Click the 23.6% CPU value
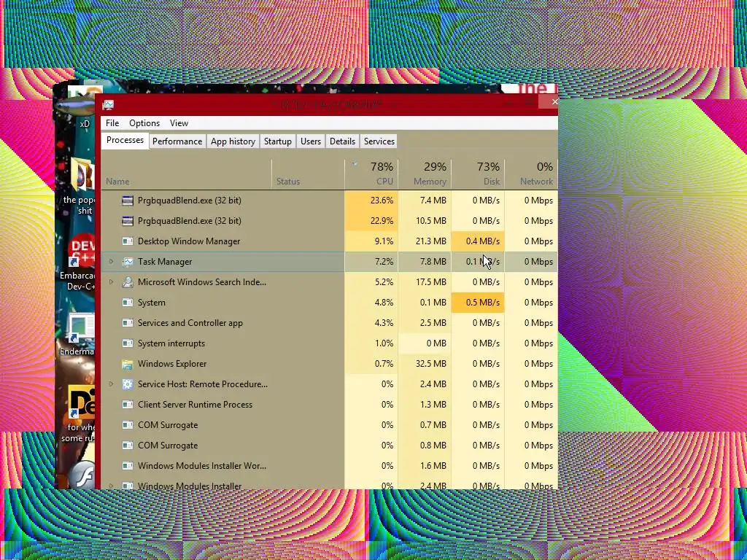This screenshot has width=747, height=560. (382, 201)
